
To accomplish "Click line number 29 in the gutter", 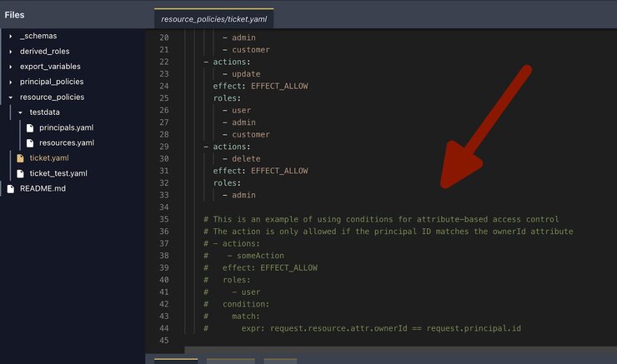I will pyautogui.click(x=164, y=147).
